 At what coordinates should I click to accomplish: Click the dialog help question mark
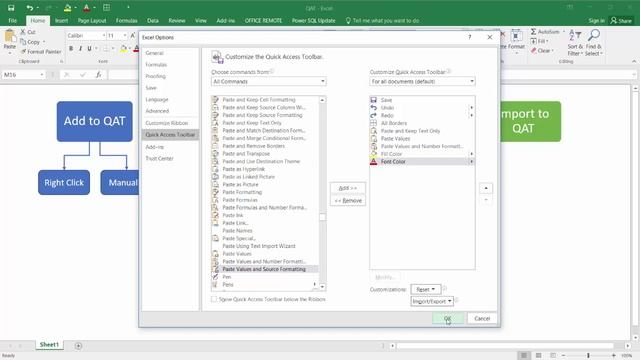click(470, 37)
